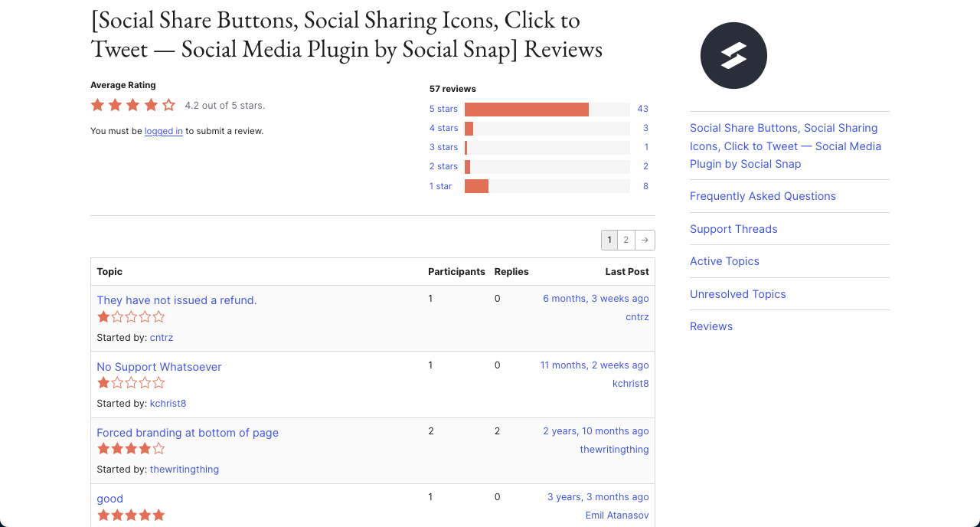Screen dimensions: 980x527
Task: View profile of reviewer cntrz
Action: [x=162, y=337]
